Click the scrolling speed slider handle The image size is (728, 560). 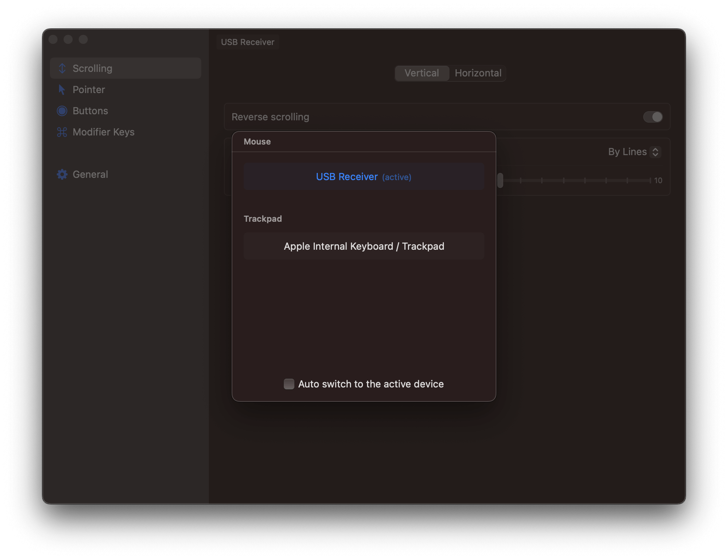(500, 180)
